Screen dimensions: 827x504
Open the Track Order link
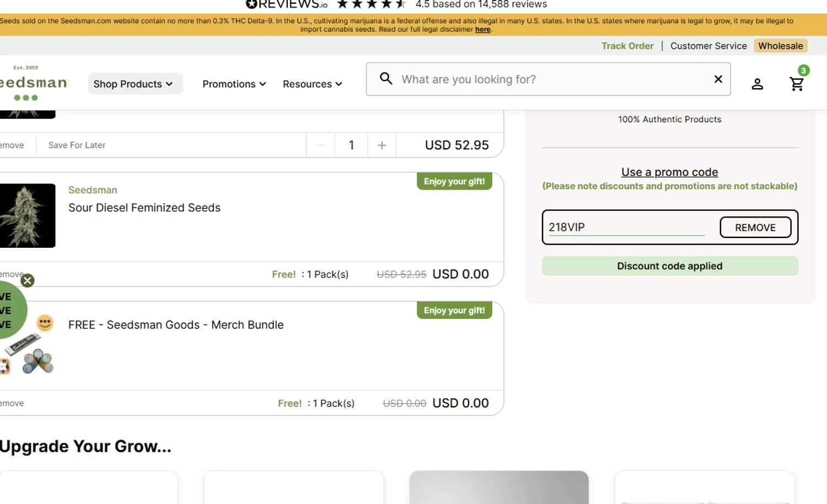pyautogui.click(x=627, y=46)
